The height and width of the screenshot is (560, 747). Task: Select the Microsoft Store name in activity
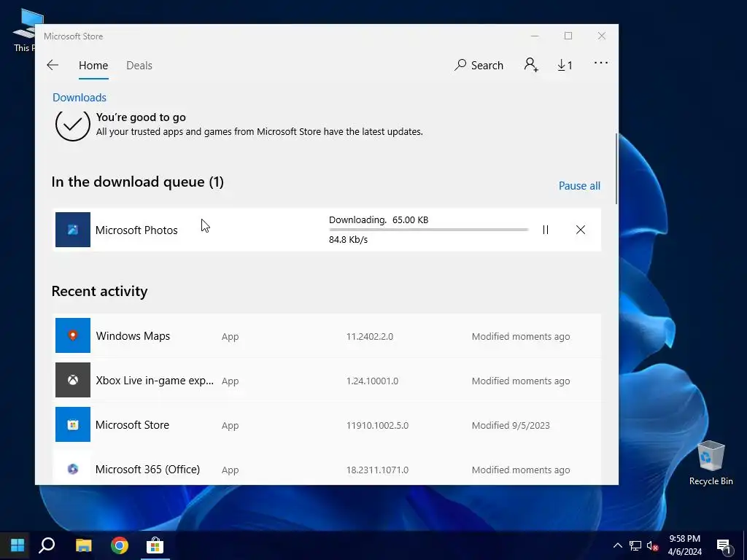click(132, 425)
